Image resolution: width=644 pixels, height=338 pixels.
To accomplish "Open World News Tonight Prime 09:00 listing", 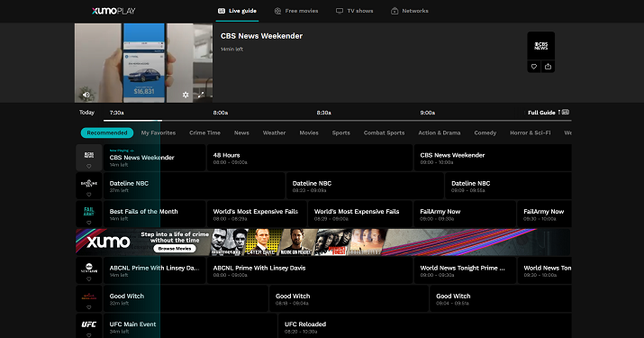I will click(465, 270).
